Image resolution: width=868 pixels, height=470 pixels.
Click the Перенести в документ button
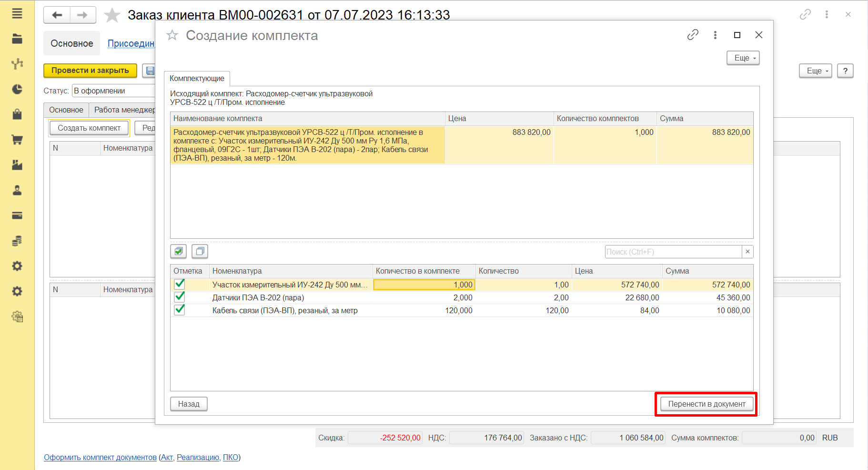pos(707,404)
